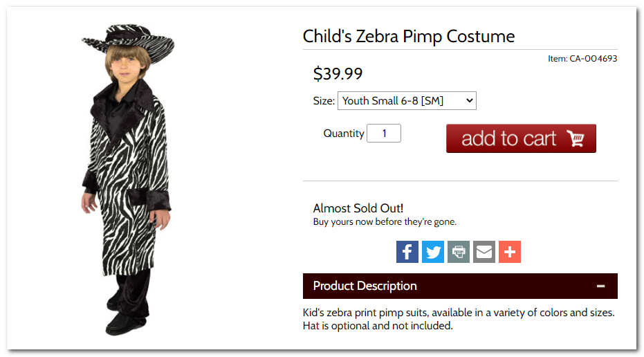Image resolution: width=644 pixels, height=357 pixels.
Task: Open the Size dropdown
Action: coord(407,101)
